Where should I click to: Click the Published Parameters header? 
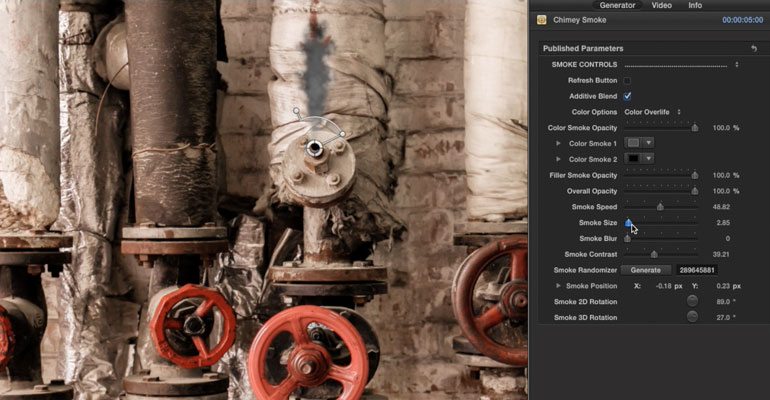coord(583,48)
